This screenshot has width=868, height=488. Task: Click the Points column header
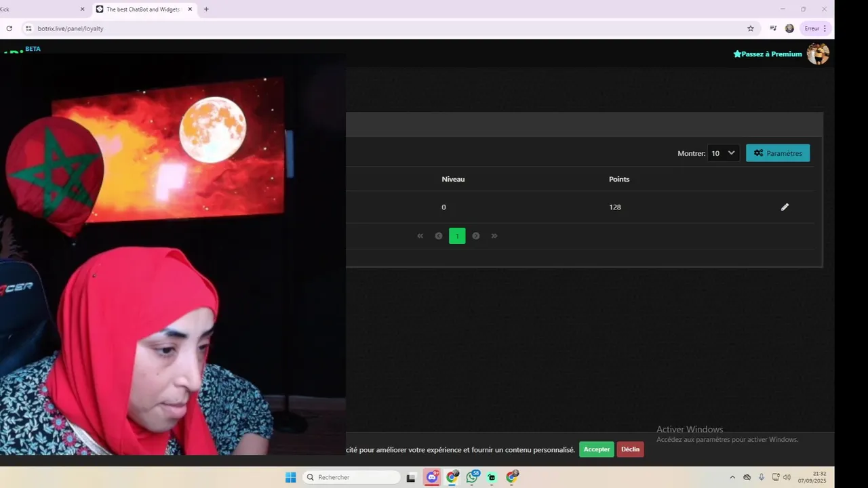(x=619, y=179)
